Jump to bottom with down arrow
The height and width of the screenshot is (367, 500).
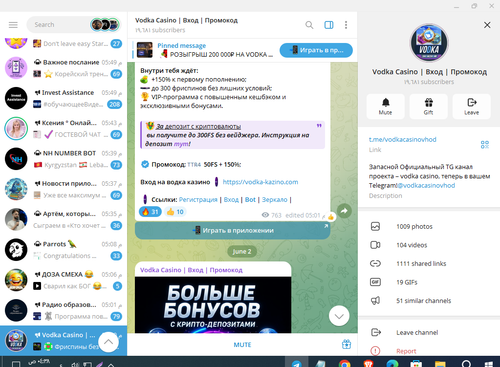[339, 316]
